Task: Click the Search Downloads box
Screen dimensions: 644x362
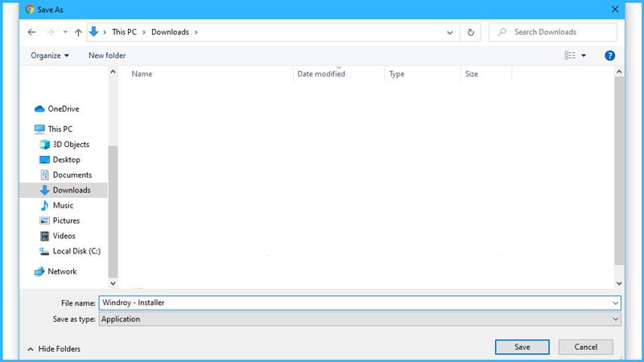Action: click(x=555, y=32)
